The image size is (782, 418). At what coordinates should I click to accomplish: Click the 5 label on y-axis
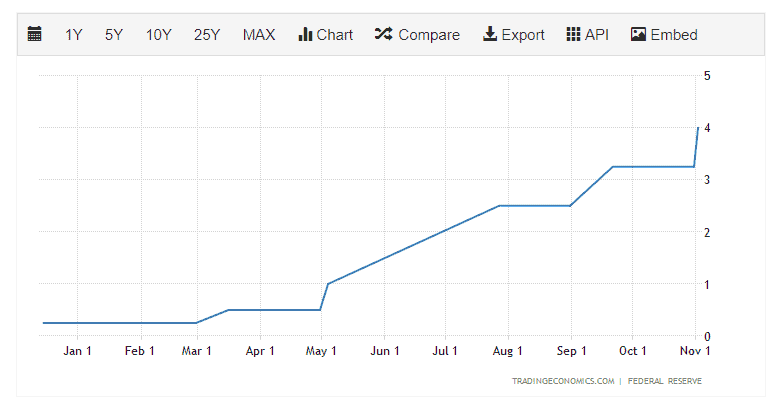coord(707,75)
